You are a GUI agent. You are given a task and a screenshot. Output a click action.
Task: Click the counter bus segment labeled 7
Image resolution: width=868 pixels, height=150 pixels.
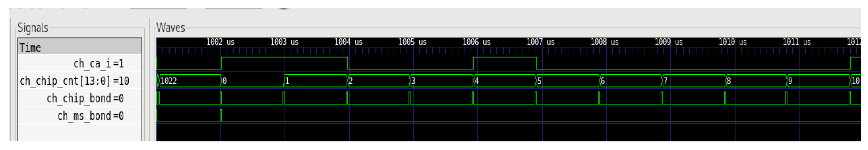(x=694, y=81)
